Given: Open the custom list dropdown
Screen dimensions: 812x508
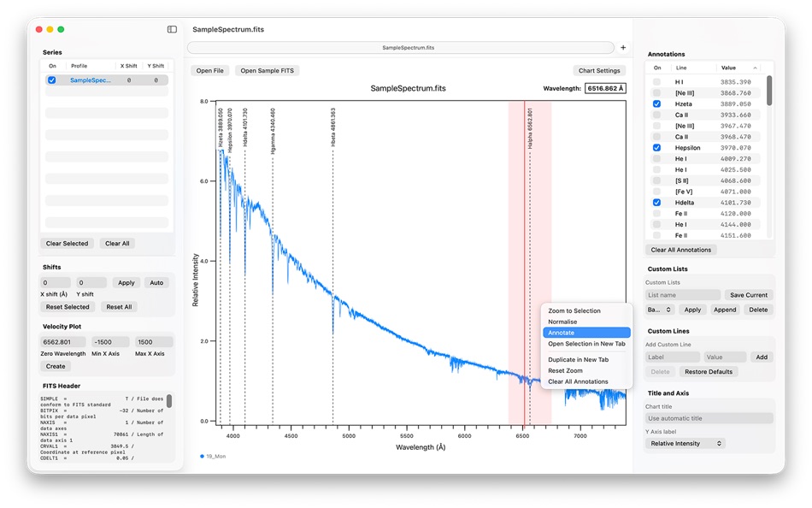Looking at the screenshot, I should 659,310.
